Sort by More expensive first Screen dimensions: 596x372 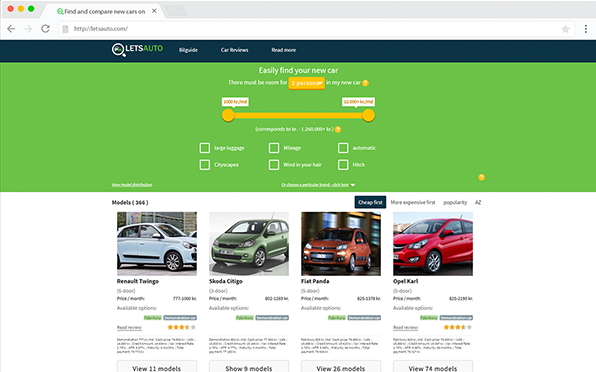click(x=413, y=203)
